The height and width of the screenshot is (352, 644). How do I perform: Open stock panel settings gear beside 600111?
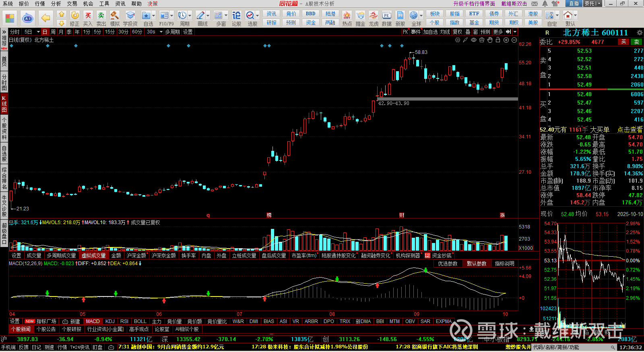point(640,33)
